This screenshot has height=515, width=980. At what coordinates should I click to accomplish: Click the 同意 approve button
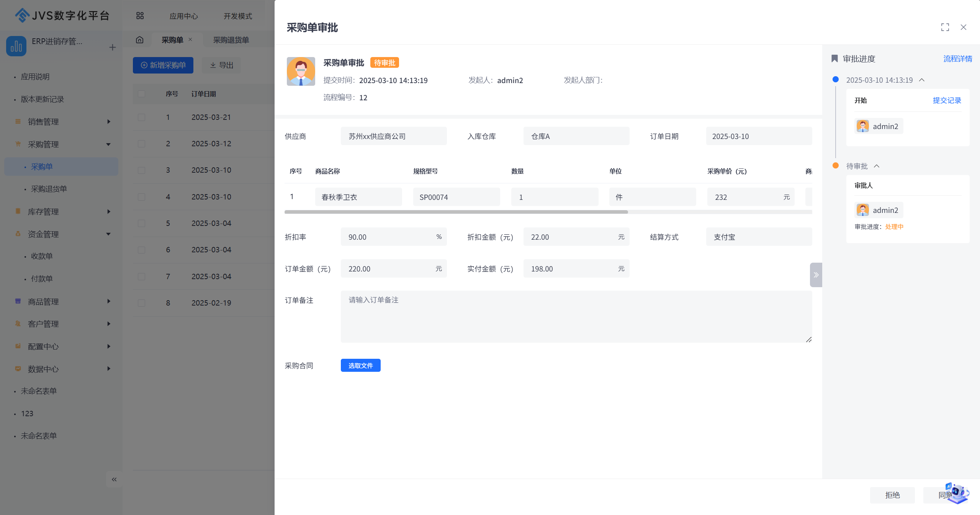coord(946,495)
